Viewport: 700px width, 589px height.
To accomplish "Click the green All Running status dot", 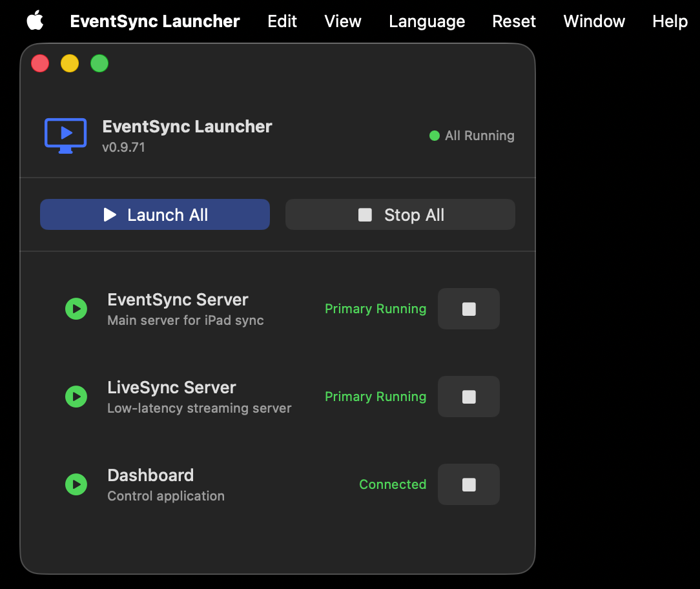I will point(435,136).
